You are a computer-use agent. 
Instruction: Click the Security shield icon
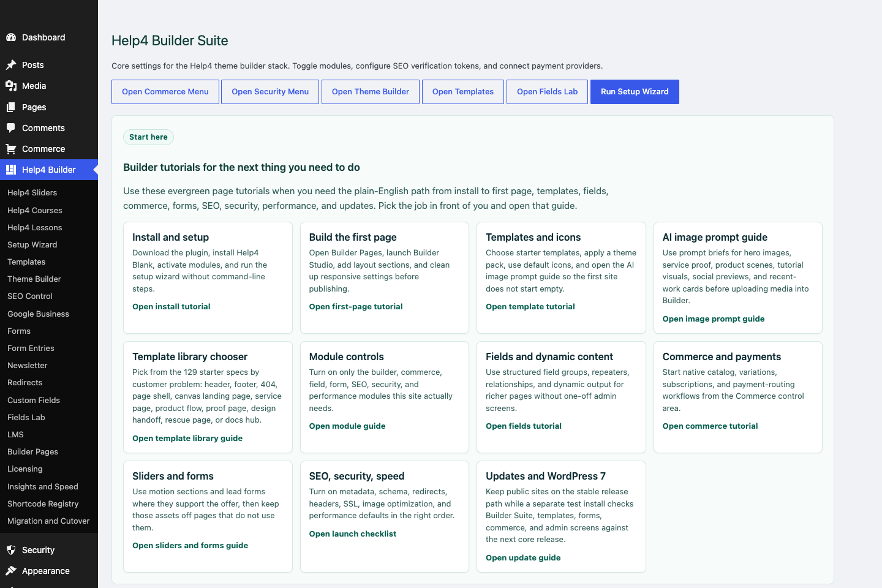[x=11, y=550]
